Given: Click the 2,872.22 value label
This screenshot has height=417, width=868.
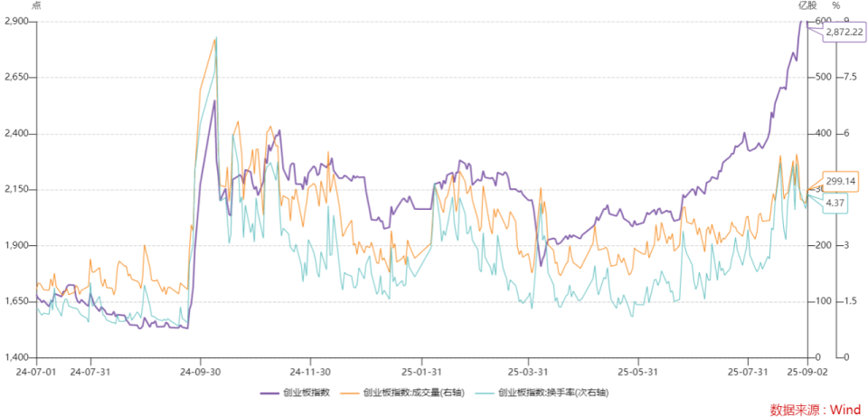Looking at the screenshot, I should click(844, 33).
